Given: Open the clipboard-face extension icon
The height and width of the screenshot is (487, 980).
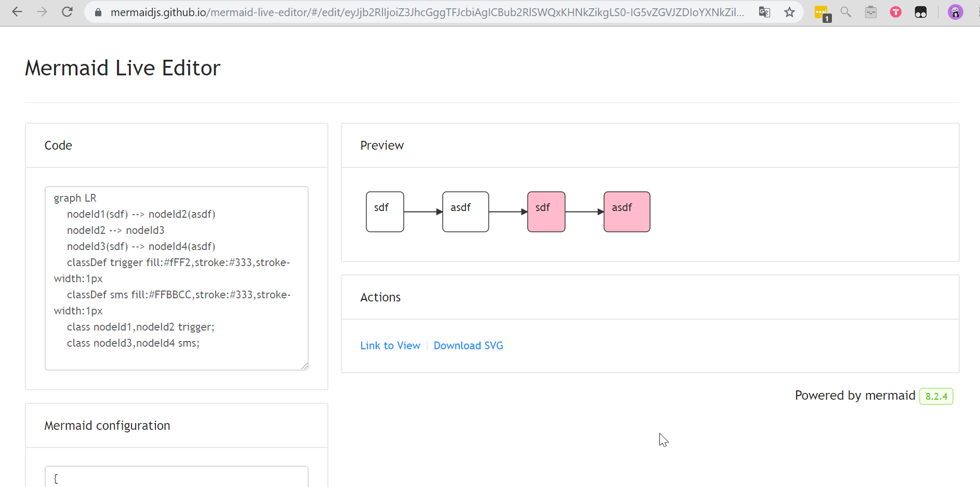Looking at the screenshot, I should [871, 11].
